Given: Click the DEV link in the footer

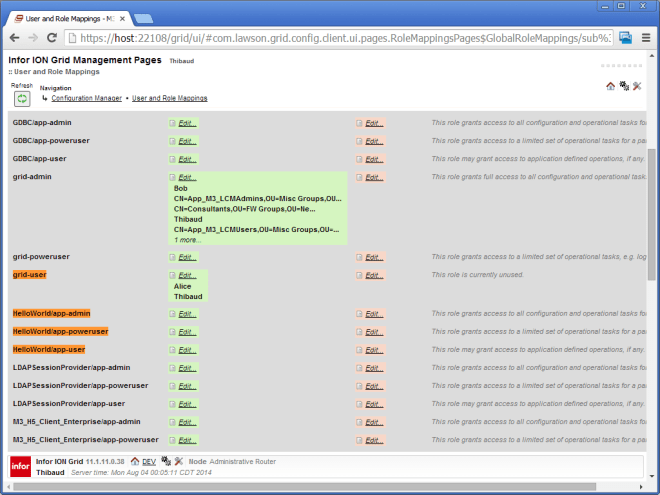Looking at the screenshot, I should point(148,461).
